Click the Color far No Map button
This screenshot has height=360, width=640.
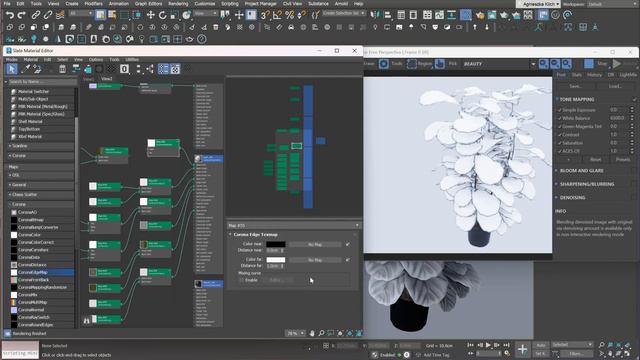(315, 260)
